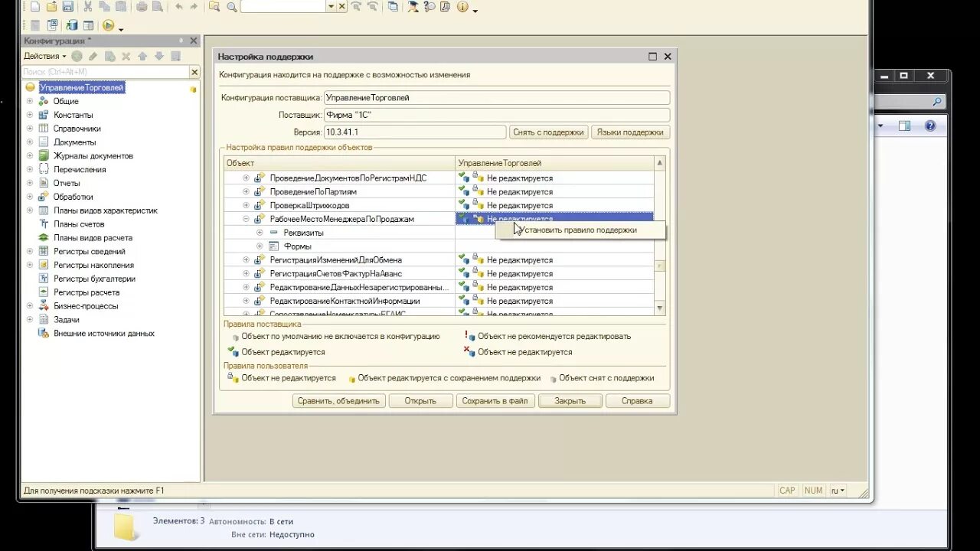This screenshot has height=551, width=980.
Task: Click the Redo arrow toolbar icon
Action: click(194, 6)
